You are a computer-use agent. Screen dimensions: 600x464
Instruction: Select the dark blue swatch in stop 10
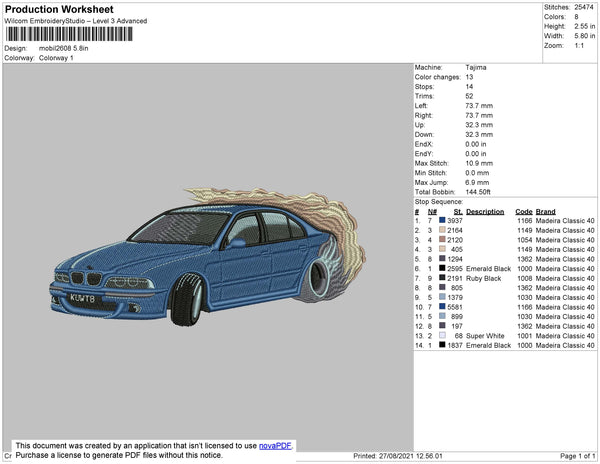(442, 307)
